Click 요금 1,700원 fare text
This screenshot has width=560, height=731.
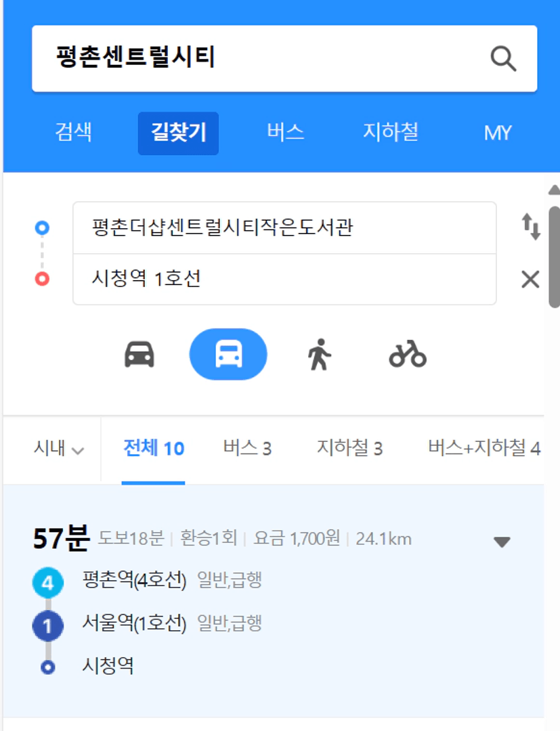coord(297,539)
